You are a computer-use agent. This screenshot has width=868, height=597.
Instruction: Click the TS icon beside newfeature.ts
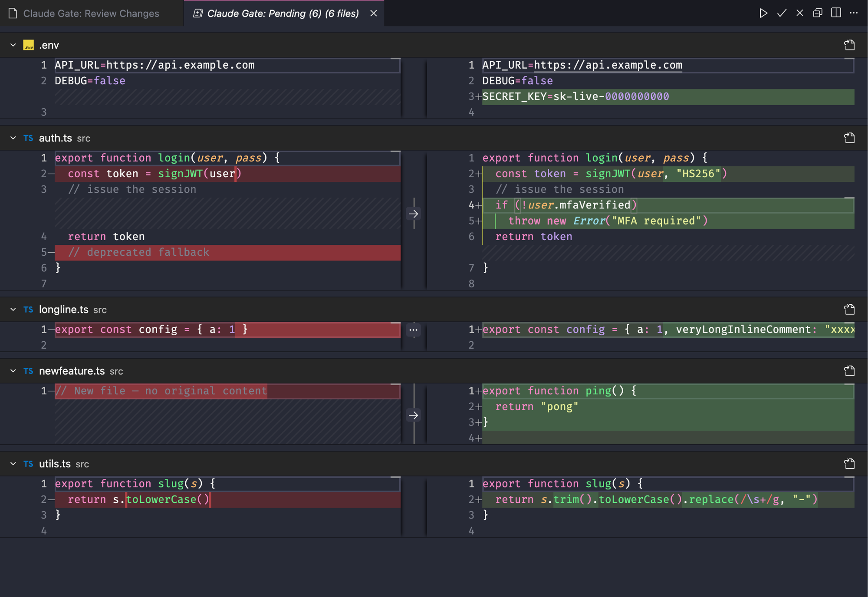[x=29, y=371]
